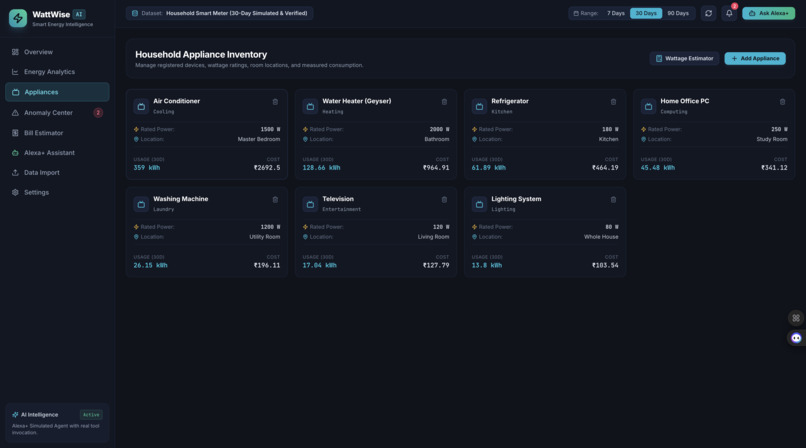Click the ₹2692.5 cost value
The height and width of the screenshot is (448, 806).
point(267,167)
